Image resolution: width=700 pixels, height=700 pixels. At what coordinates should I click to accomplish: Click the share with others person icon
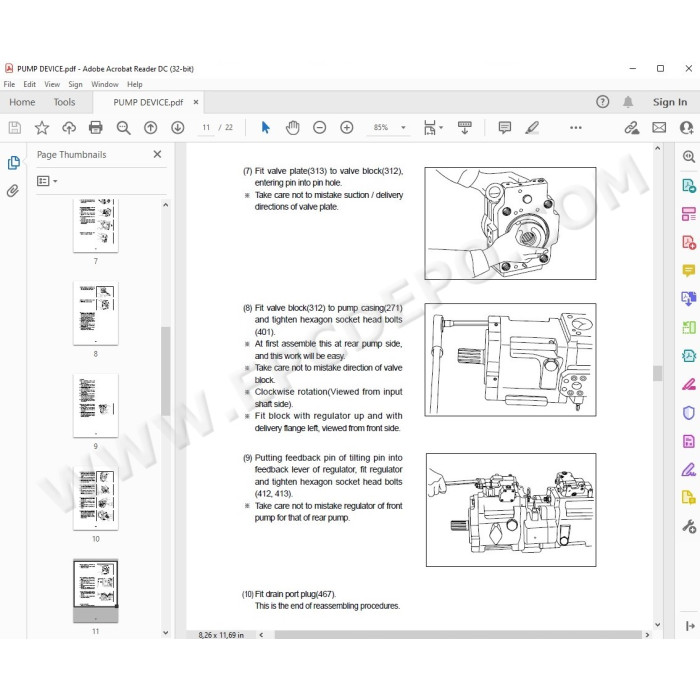686,128
